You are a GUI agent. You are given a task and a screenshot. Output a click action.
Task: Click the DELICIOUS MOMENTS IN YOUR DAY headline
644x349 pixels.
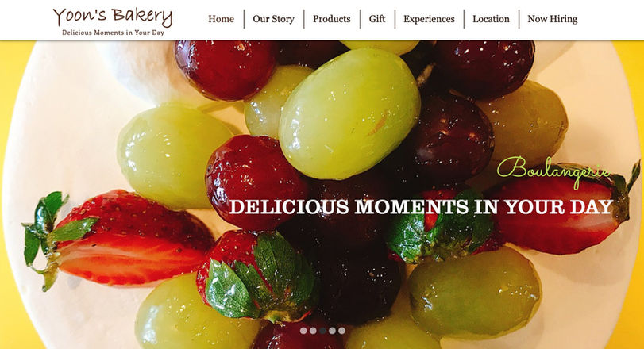pos(421,207)
